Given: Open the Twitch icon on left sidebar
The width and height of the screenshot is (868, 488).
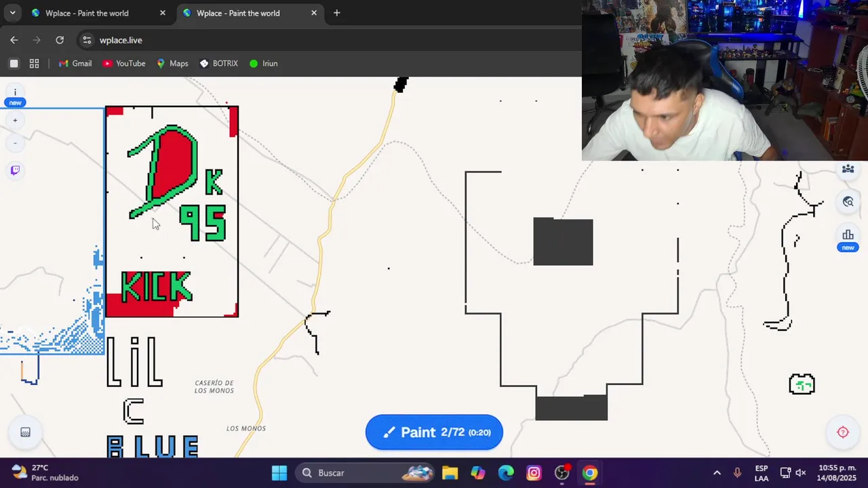Looking at the screenshot, I should (15, 170).
